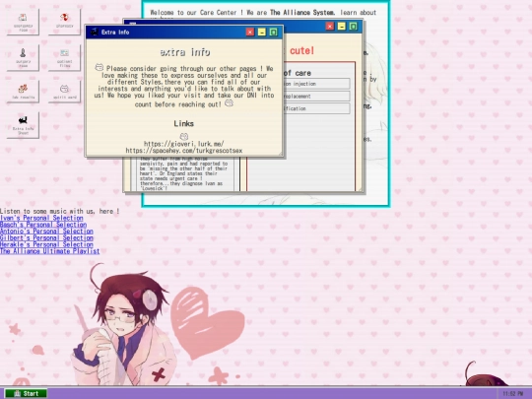Click the Start button on the taskbar
Screen dimensions: 532x399
click(x=27, y=393)
